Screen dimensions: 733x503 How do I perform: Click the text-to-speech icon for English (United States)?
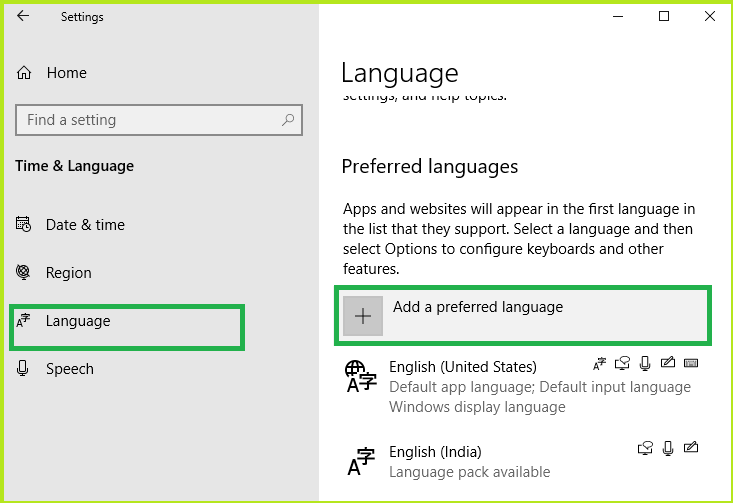coord(622,363)
